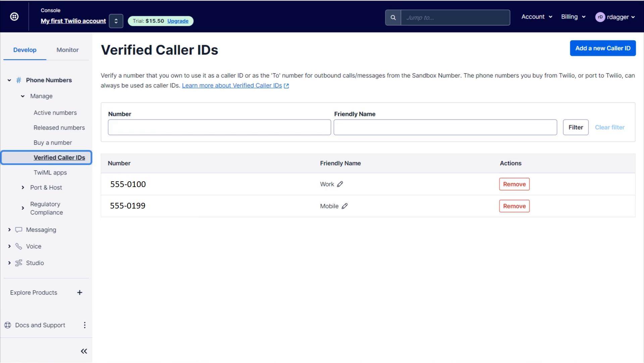Click the Studio sidebar label
This screenshot has height=363, width=644.
(35, 263)
